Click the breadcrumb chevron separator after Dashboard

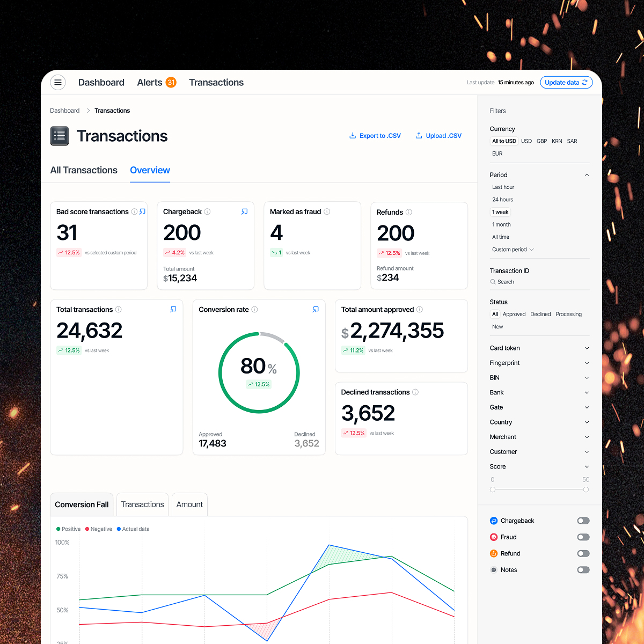tap(88, 111)
